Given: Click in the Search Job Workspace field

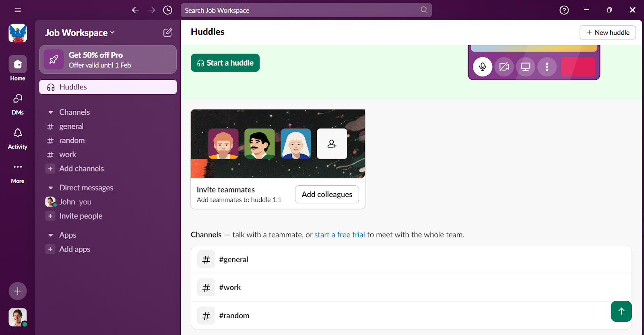Looking at the screenshot, I should click(306, 10).
